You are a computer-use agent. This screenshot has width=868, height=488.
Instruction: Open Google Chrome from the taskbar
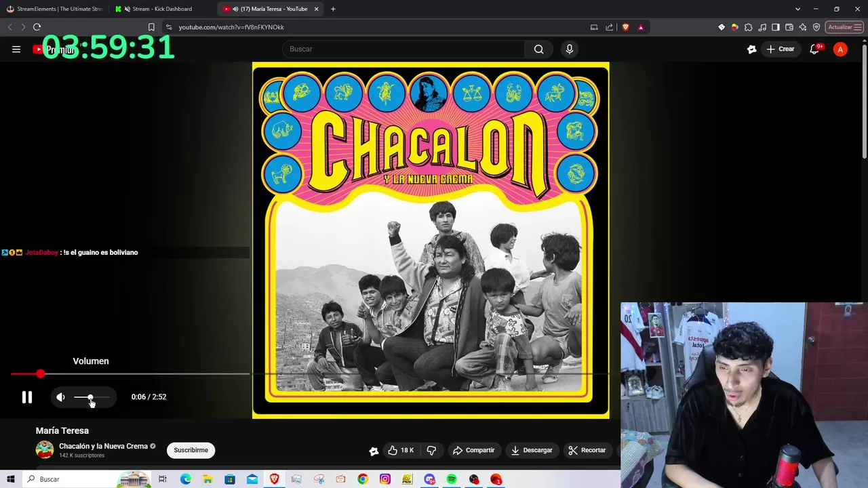pos(363,479)
